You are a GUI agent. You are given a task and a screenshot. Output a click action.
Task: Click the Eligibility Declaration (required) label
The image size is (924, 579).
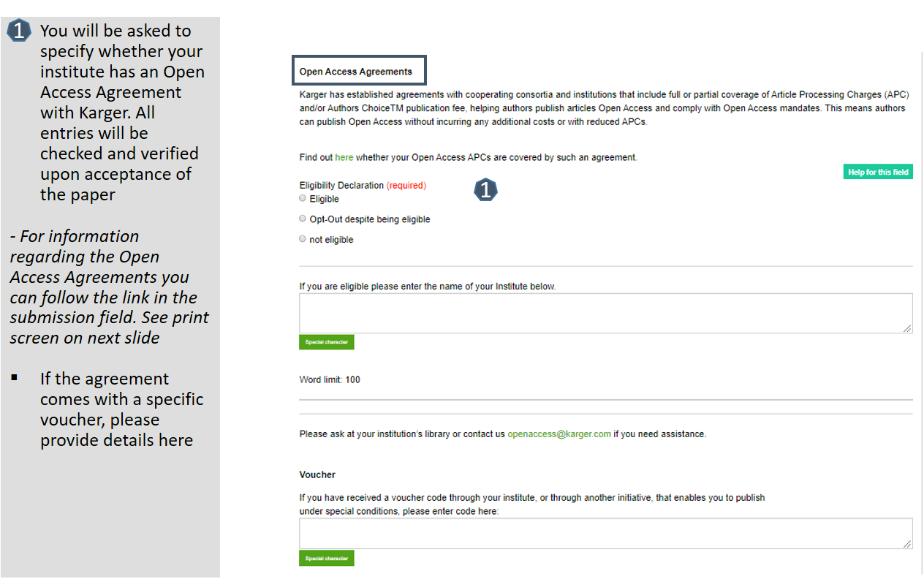(x=363, y=185)
